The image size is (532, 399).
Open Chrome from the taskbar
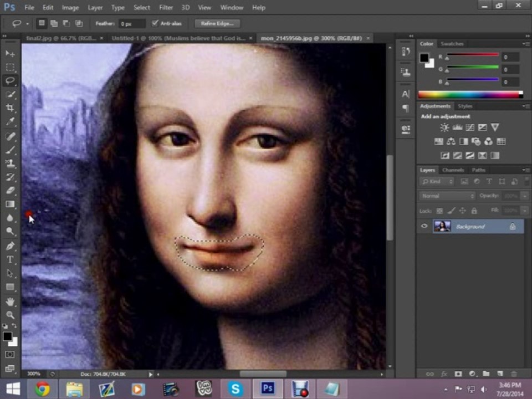pyautogui.click(x=43, y=389)
